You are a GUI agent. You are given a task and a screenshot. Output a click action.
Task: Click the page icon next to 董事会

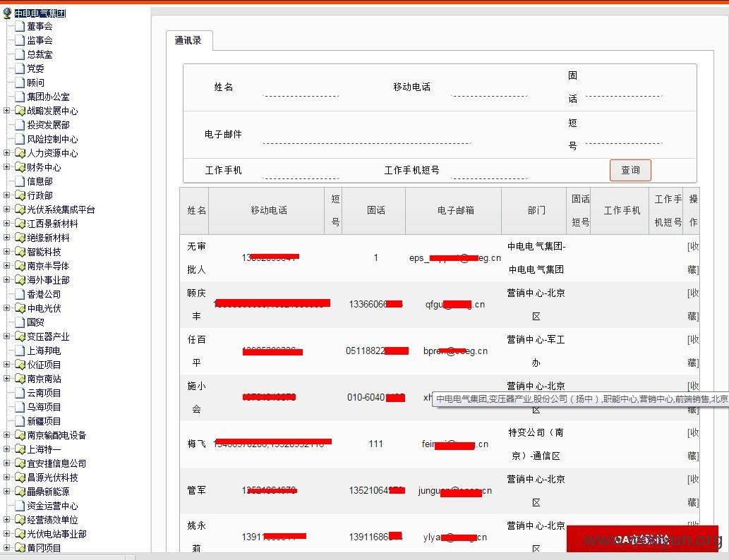(x=20, y=27)
